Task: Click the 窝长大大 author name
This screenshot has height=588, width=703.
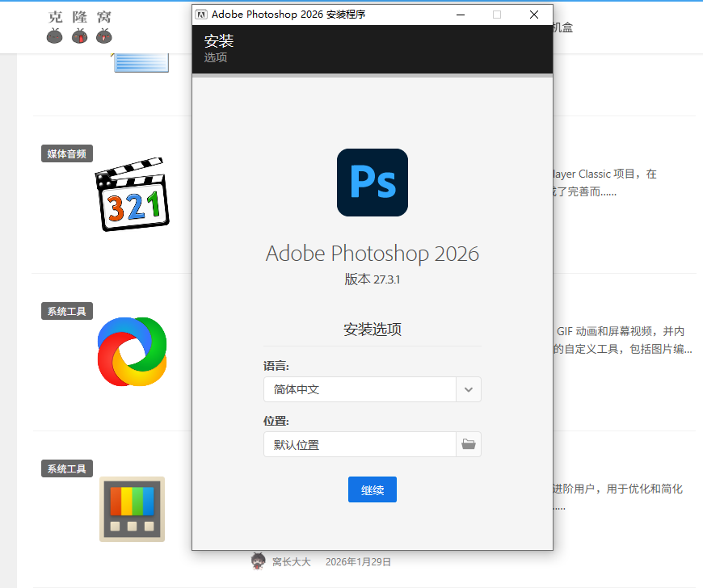Action: point(291,561)
